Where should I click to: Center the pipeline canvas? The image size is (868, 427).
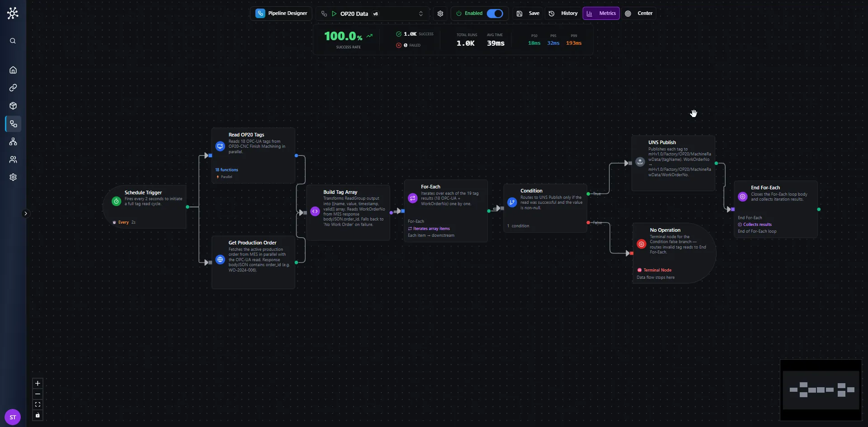tap(639, 14)
